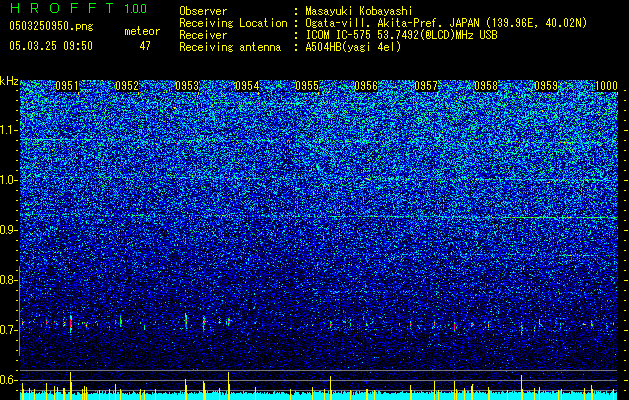
Task: Click the Receiving antenna label
Action: (x=230, y=47)
